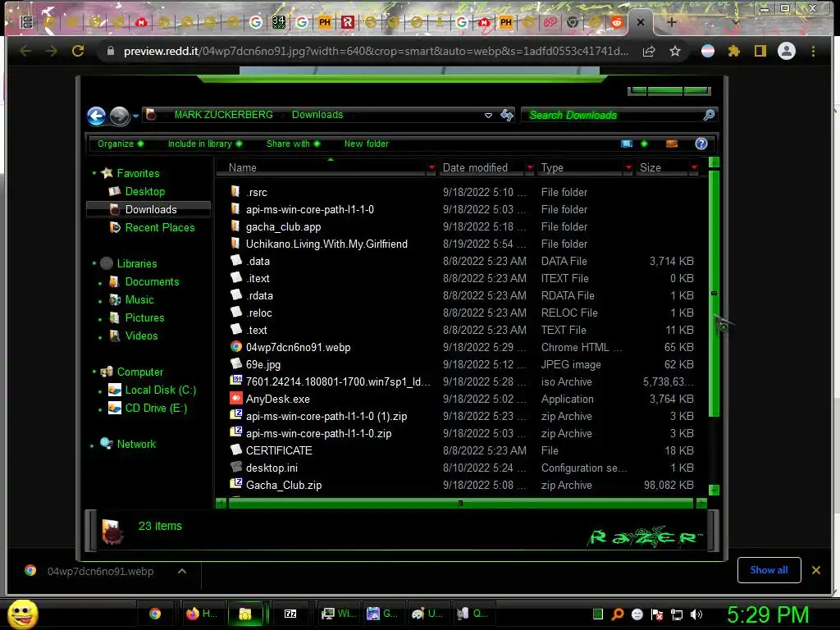Image resolution: width=840 pixels, height=630 pixels.
Task: Switch to the red link-icon tab
Action: pos(550,22)
